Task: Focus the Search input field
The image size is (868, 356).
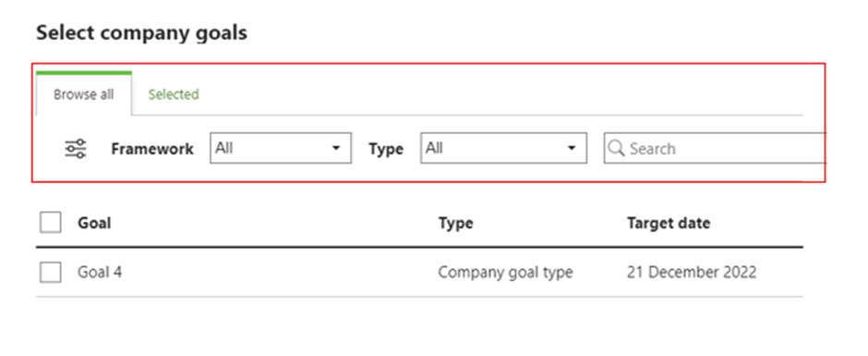Action: coord(715,148)
